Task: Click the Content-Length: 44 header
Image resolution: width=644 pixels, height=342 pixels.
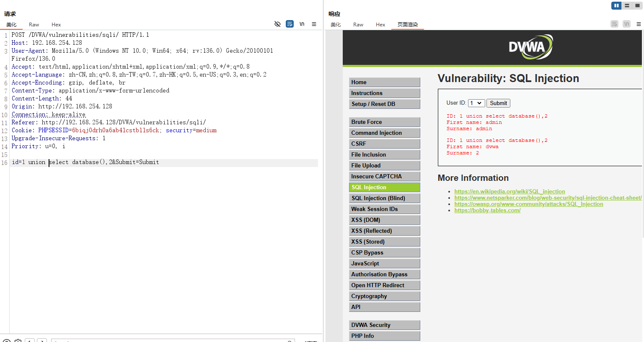Action: point(42,99)
